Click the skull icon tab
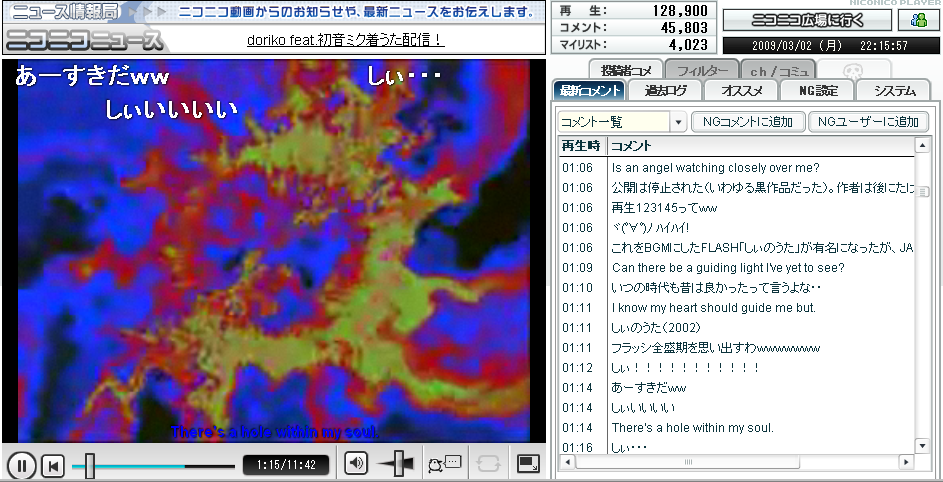This screenshot has height=482, width=943. coord(853,70)
